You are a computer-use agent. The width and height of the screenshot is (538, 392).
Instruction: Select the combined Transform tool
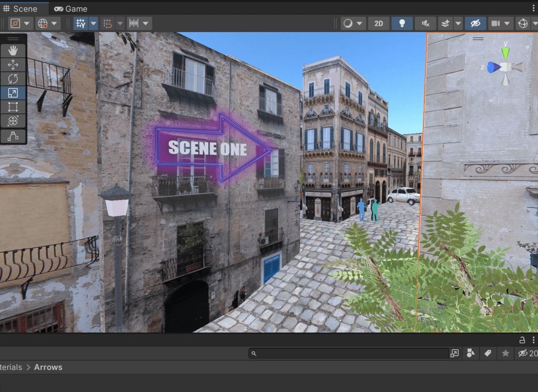coord(13,122)
